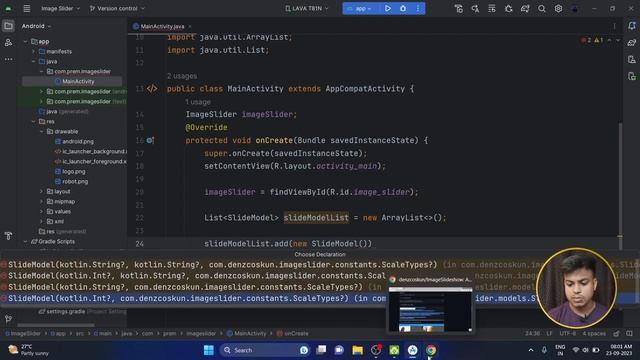Image resolution: width=640 pixels, height=360 pixels.
Task: Click MainActivity in breadcrumb bar
Action: click(x=247, y=333)
